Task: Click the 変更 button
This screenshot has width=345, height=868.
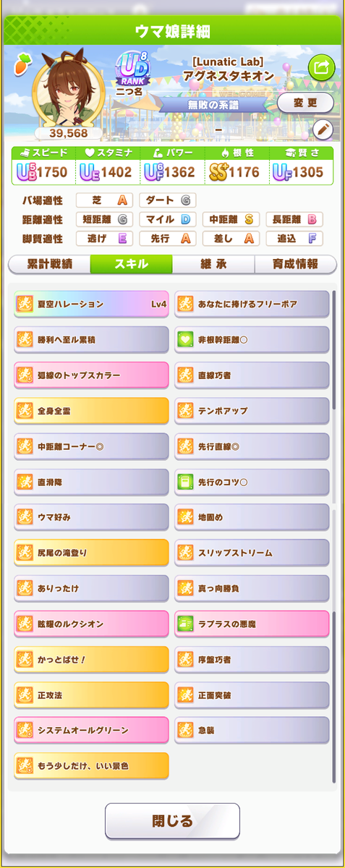Action: (x=305, y=102)
